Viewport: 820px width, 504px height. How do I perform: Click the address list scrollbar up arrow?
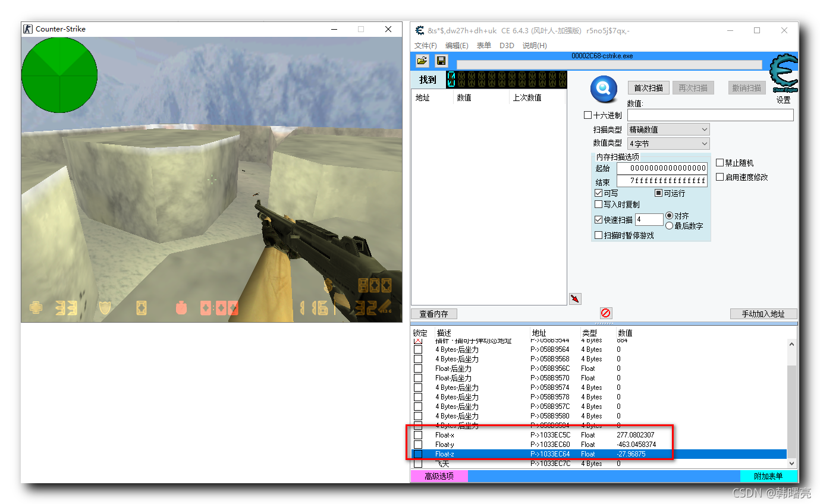click(791, 345)
